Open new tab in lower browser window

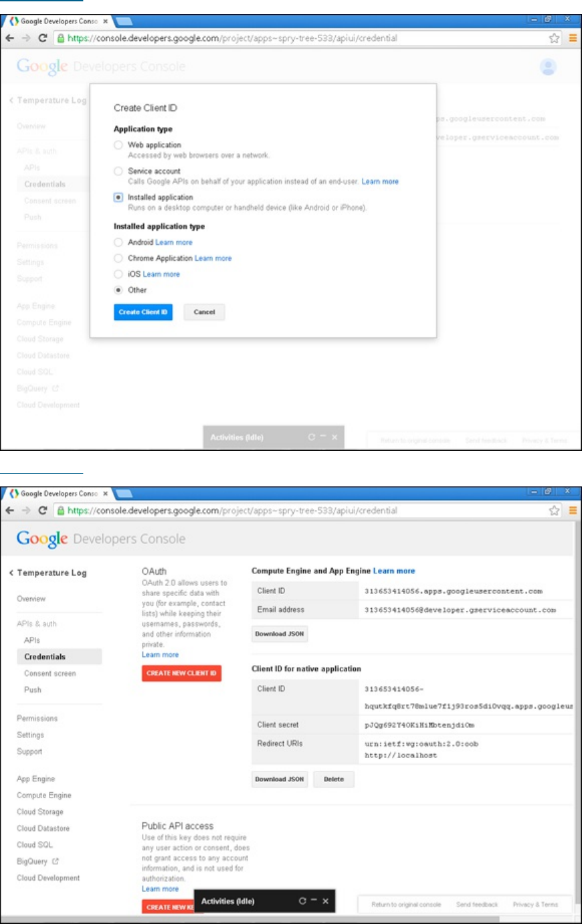pyautogui.click(x=124, y=494)
